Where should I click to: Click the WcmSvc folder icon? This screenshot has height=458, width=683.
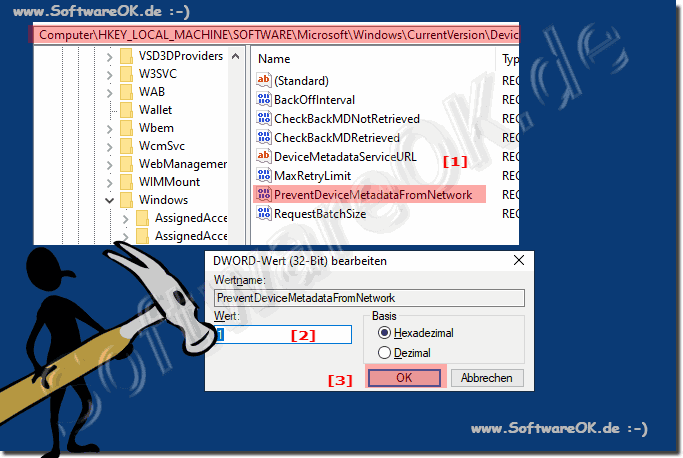tap(126, 146)
